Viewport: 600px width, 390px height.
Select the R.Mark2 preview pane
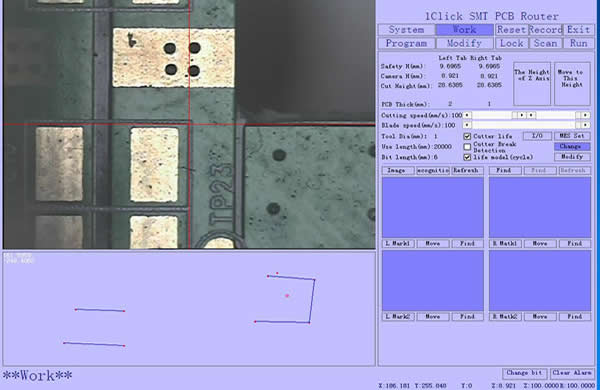coord(540,281)
